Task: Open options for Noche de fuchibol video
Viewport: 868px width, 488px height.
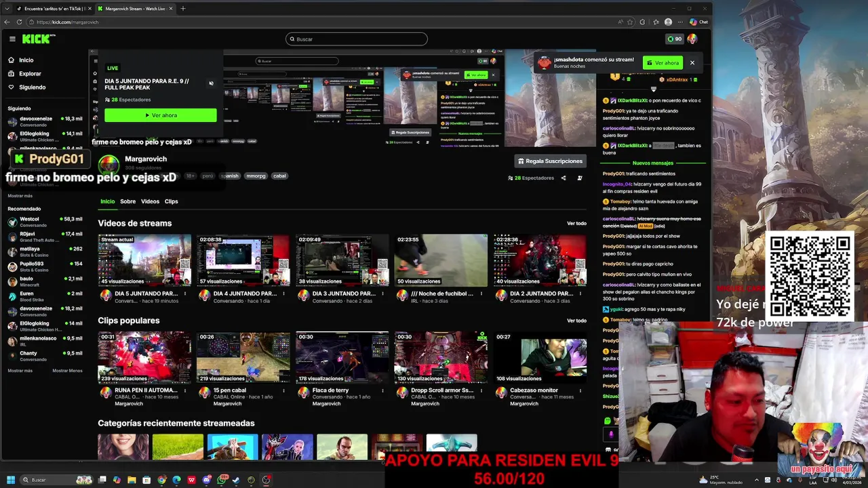Action: coord(481,294)
